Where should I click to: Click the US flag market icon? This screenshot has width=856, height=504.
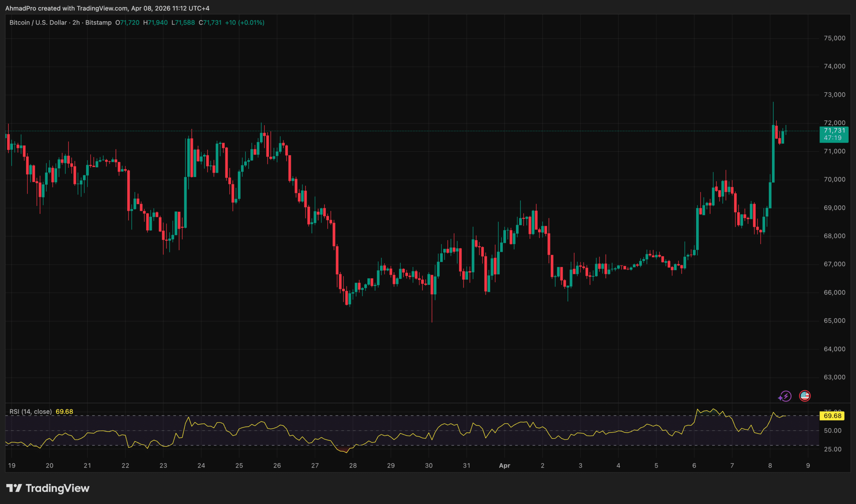coord(805,396)
